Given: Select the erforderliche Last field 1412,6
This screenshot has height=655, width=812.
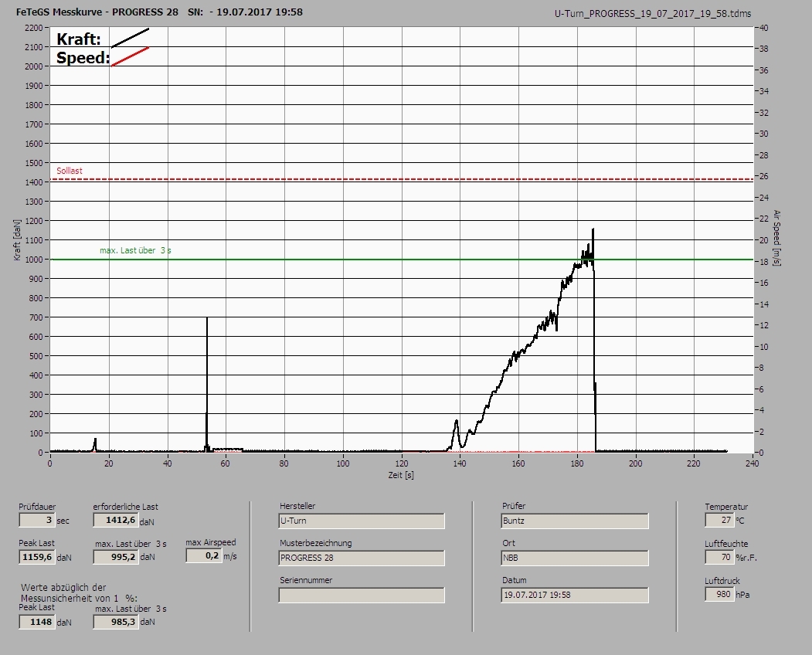Looking at the screenshot, I should click(115, 520).
